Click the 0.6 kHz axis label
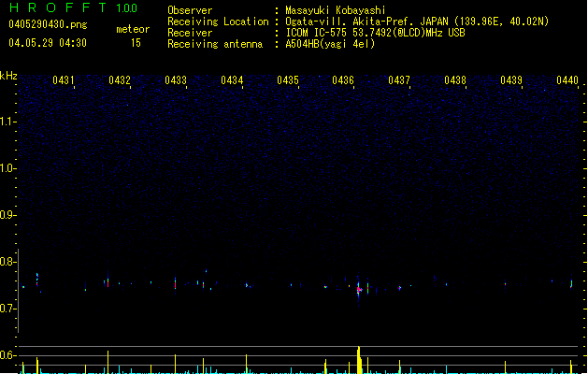 (x=7, y=355)
